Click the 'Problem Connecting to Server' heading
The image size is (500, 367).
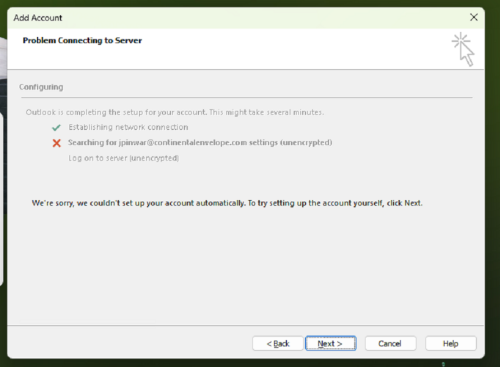(82, 40)
